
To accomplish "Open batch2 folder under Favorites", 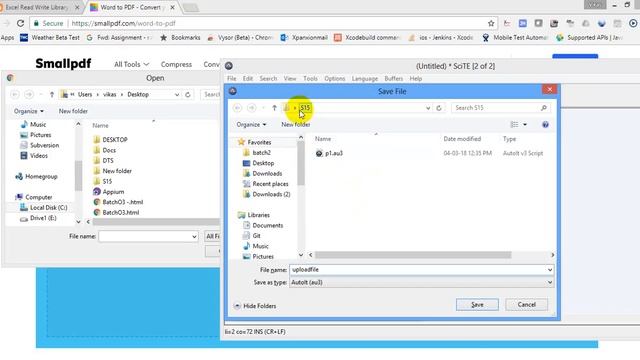I will (261, 153).
